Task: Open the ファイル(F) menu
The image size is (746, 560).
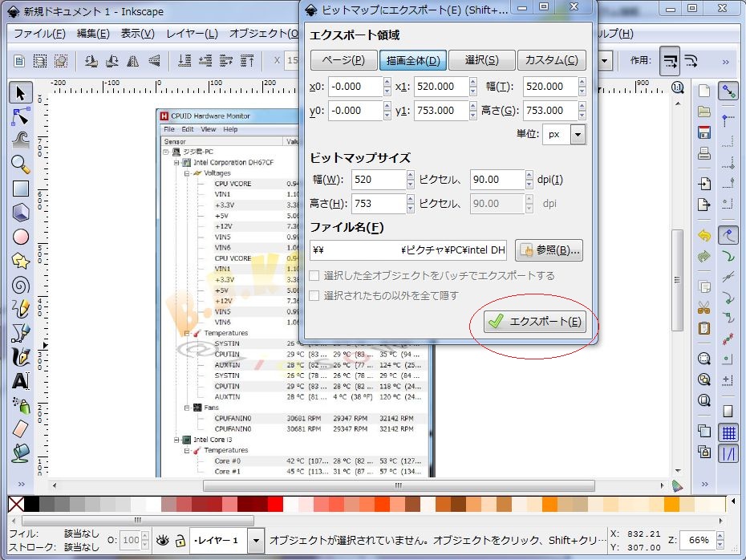Action: point(39,34)
